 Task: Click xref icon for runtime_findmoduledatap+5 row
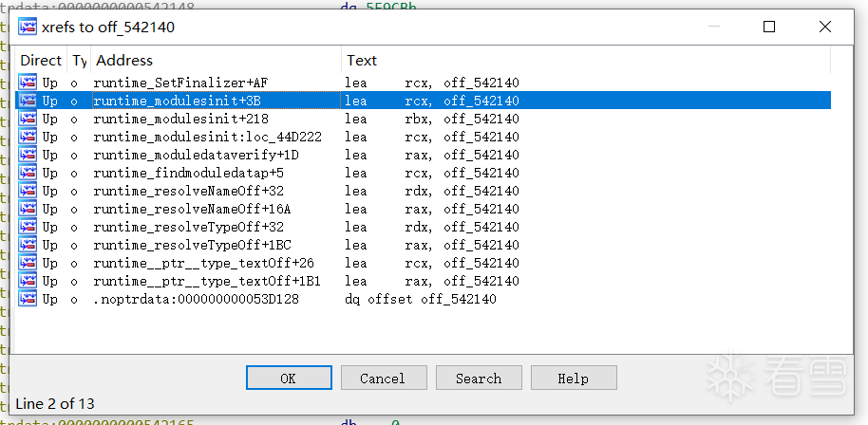(x=28, y=173)
